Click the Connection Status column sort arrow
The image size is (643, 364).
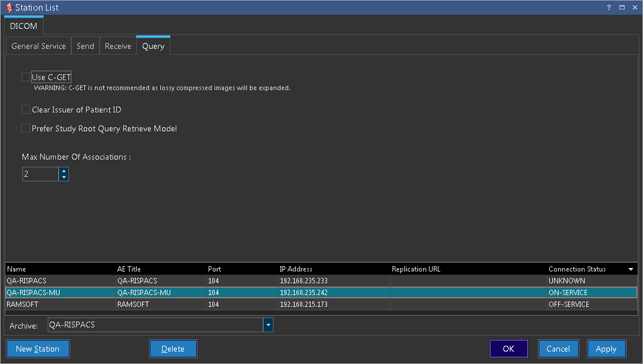point(630,269)
